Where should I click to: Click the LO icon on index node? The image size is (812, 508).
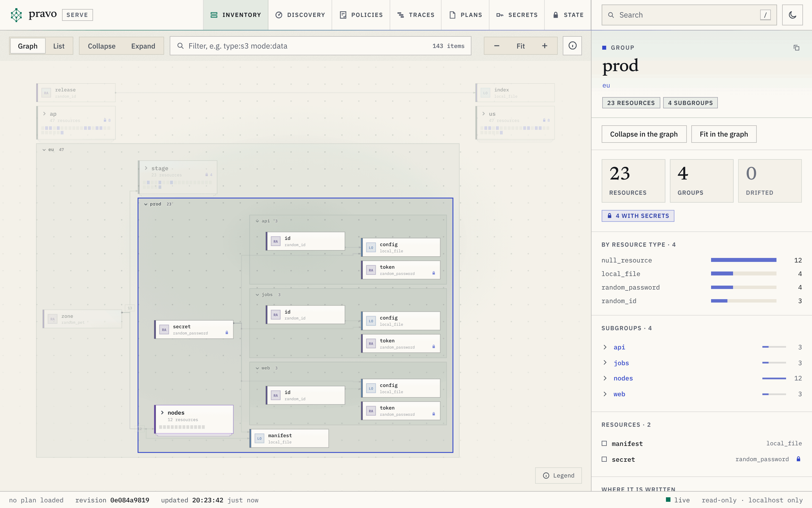[x=485, y=93]
